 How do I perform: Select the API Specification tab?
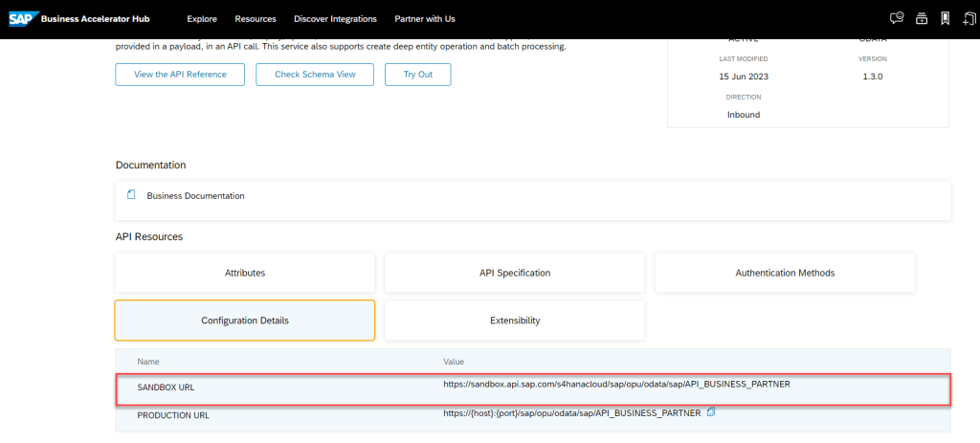pyautogui.click(x=515, y=273)
